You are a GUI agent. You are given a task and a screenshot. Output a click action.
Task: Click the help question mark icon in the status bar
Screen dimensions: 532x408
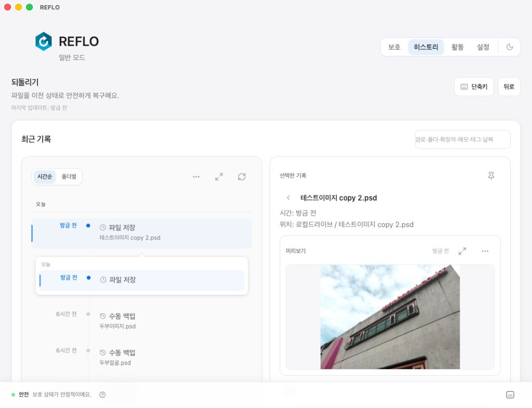click(102, 395)
